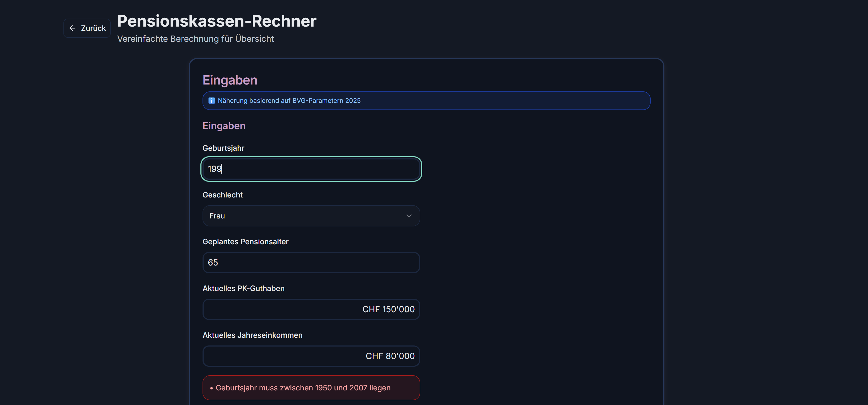Image resolution: width=868 pixels, height=405 pixels.
Task: Expand the Geschlecht dropdown chevron
Action: tap(409, 216)
